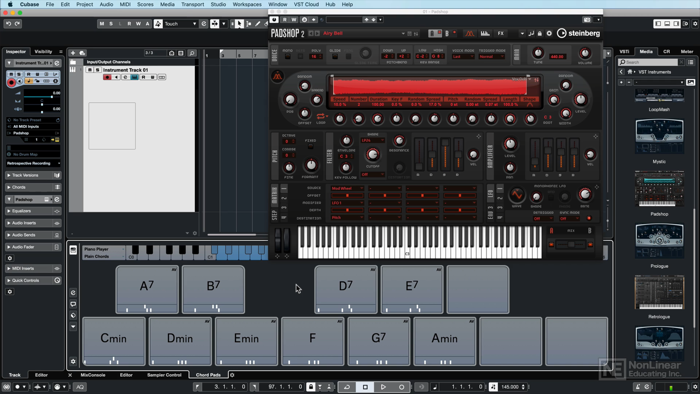The height and width of the screenshot is (394, 700).
Task: Open Padshop Voice Mode dropdown
Action: pyautogui.click(x=462, y=57)
